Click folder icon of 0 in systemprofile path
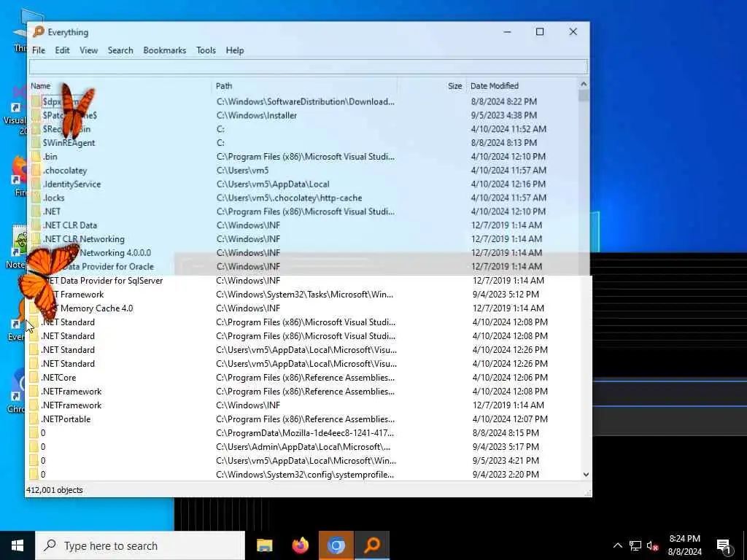Screen dimensions: 747x560 (34, 474)
